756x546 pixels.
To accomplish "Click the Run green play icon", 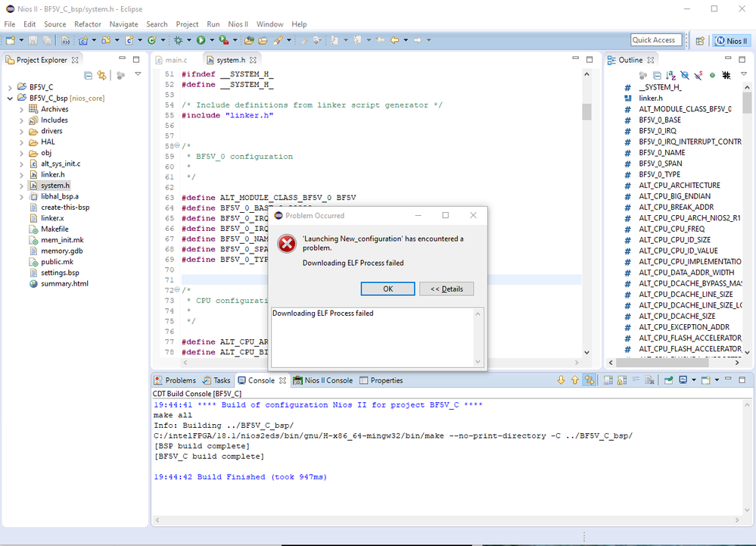I will (201, 40).
